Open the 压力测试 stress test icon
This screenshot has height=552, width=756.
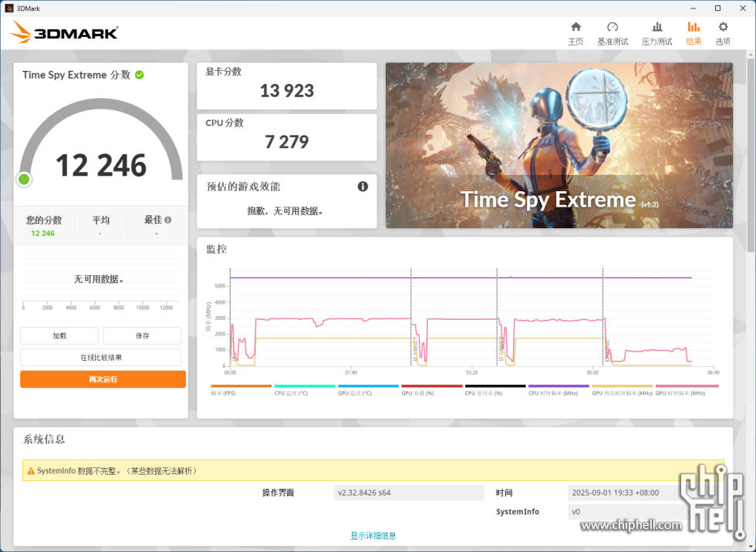(x=656, y=27)
